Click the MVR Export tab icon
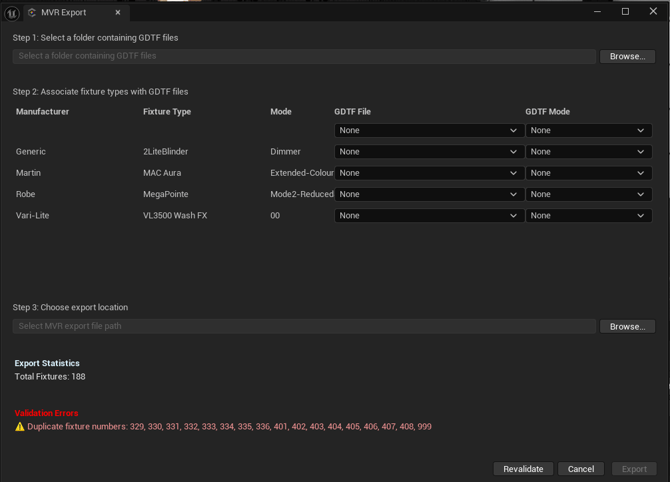This screenshot has width=670, height=482. 32,13
